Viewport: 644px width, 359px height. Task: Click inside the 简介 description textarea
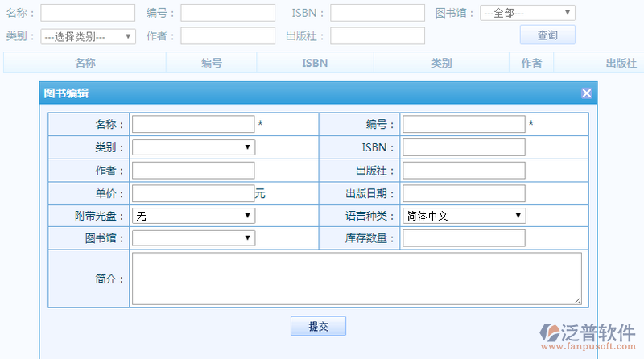click(357, 279)
